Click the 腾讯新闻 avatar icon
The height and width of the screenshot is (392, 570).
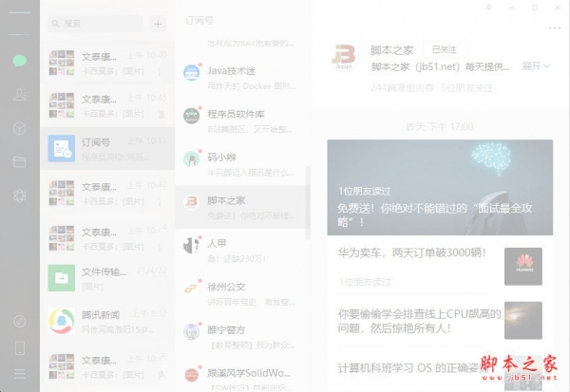pyautogui.click(x=62, y=321)
